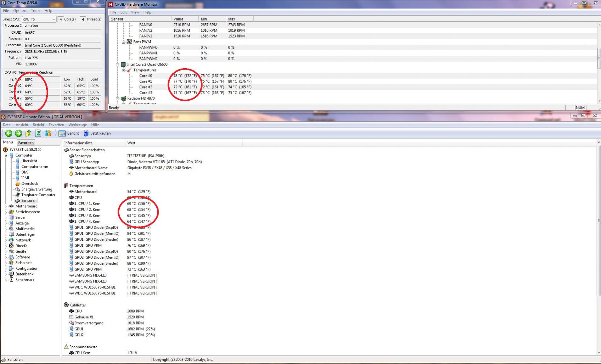Click the Temperaturen thermometer icon in EVEREST

(x=66, y=186)
